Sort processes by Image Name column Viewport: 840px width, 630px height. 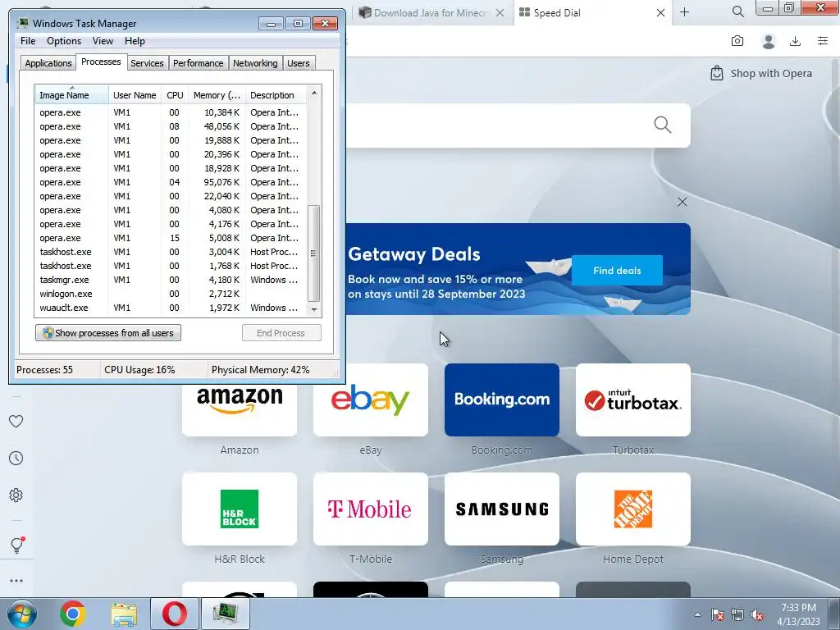pyautogui.click(x=72, y=95)
